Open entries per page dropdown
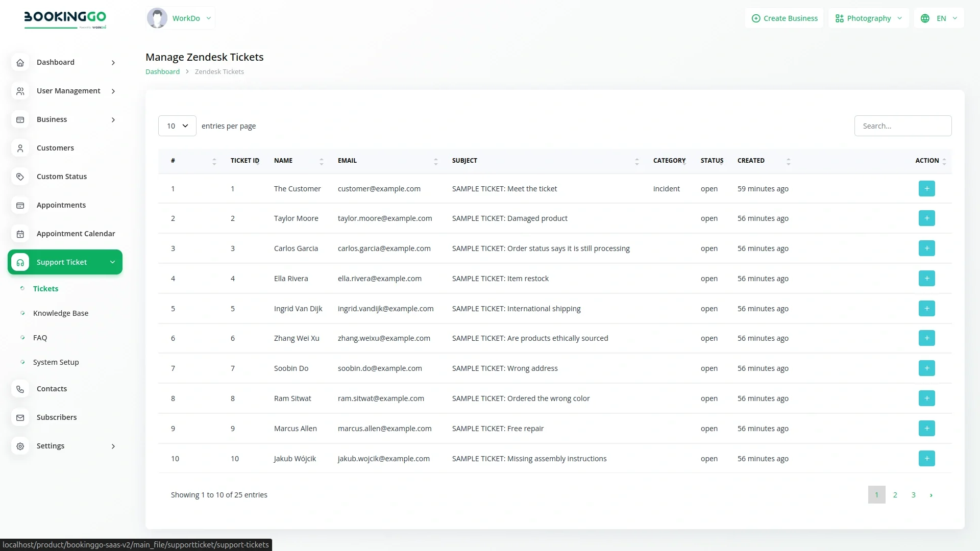The image size is (980, 551). pos(177,126)
